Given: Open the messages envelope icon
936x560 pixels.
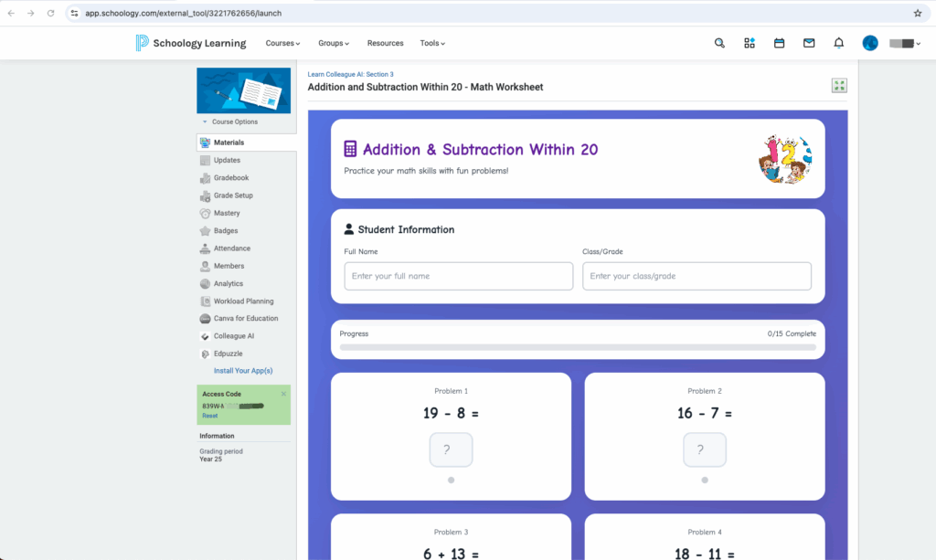Looking at the screenshot, I should 809,43.
